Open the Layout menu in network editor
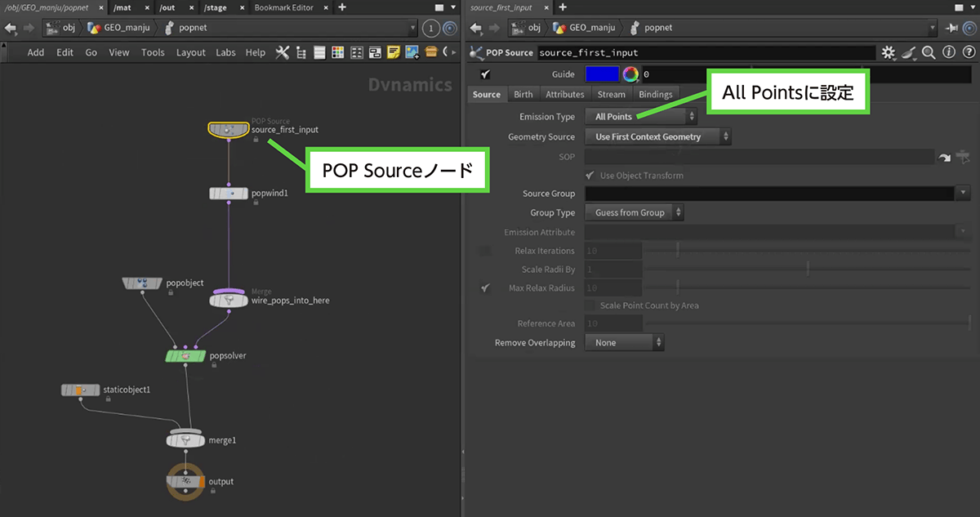Image resolution: width=980 pixels, height=517 pixels. pos(191,52)
